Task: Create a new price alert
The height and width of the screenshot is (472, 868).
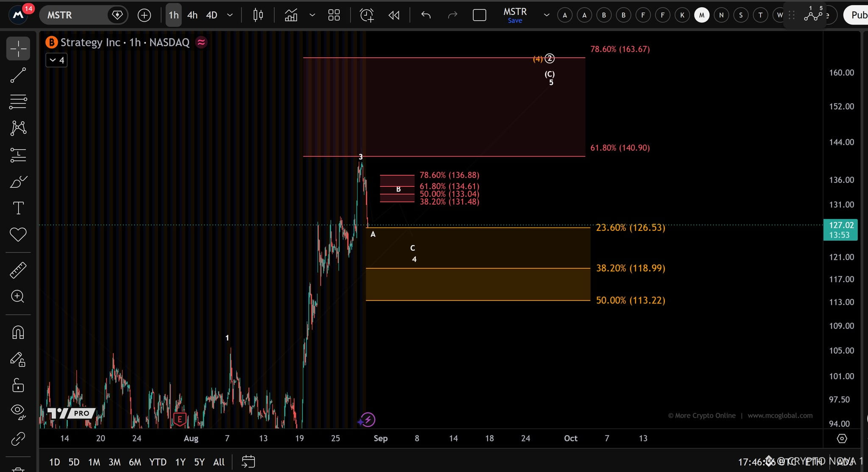Action: point(367,15)
